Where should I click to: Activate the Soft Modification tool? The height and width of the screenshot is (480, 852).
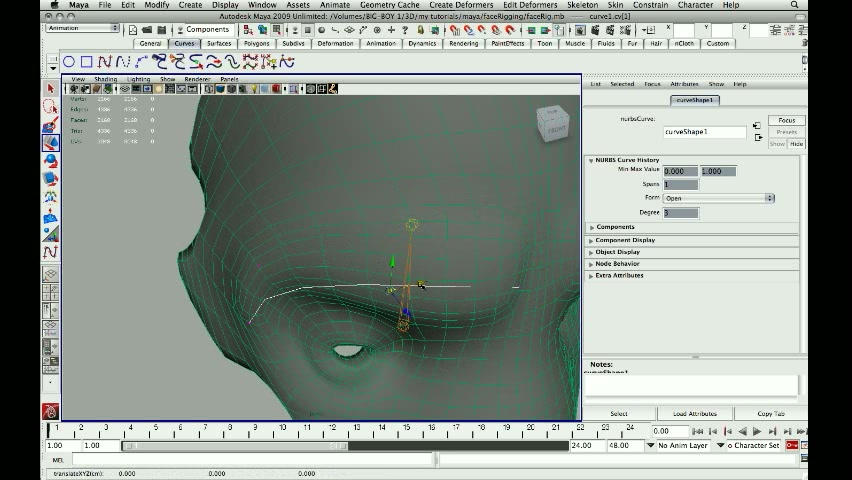(x=51, y=216)
